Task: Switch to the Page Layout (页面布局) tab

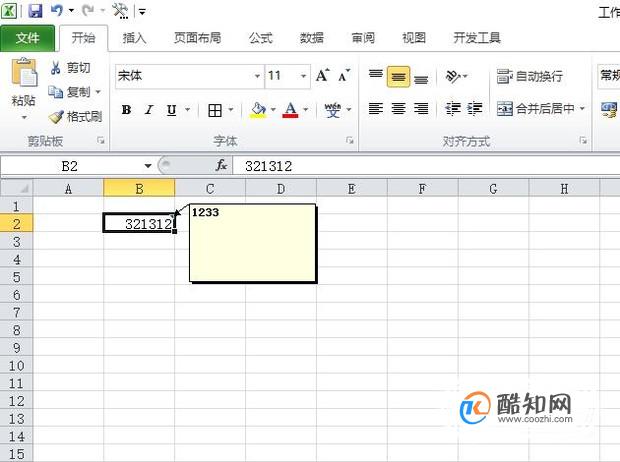Action: 197,38
